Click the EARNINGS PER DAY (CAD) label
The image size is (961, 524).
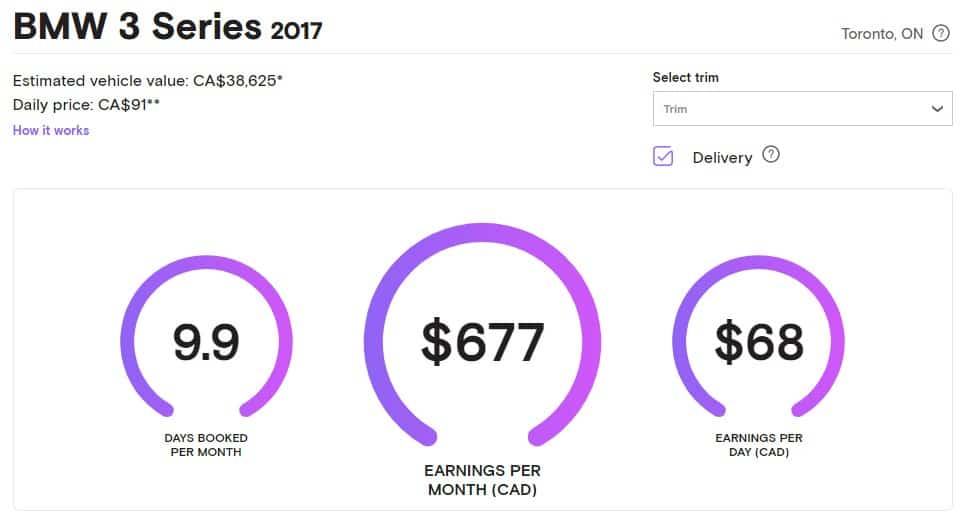point(759,445)
